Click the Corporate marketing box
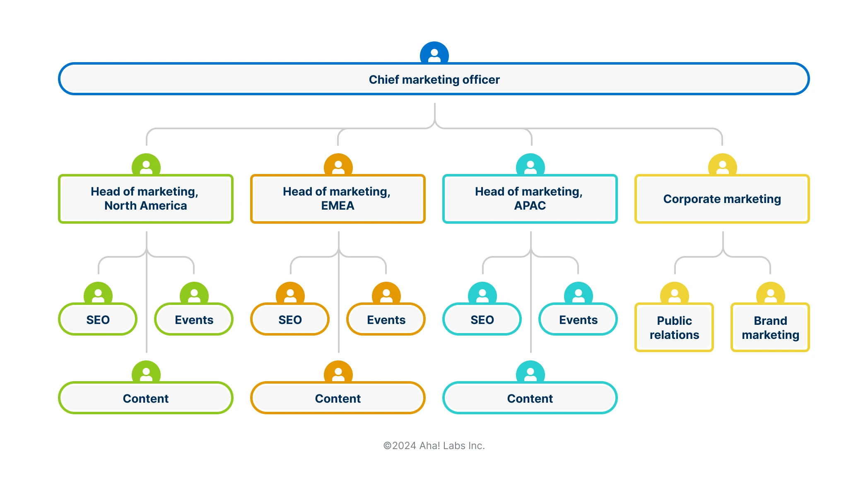 coord(722,199)
